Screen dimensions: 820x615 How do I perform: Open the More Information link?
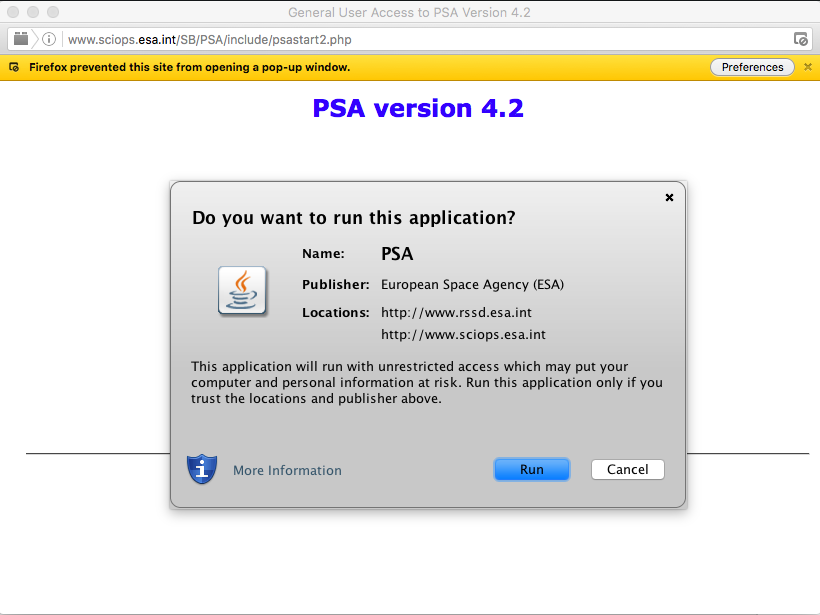tap(287, 470)
